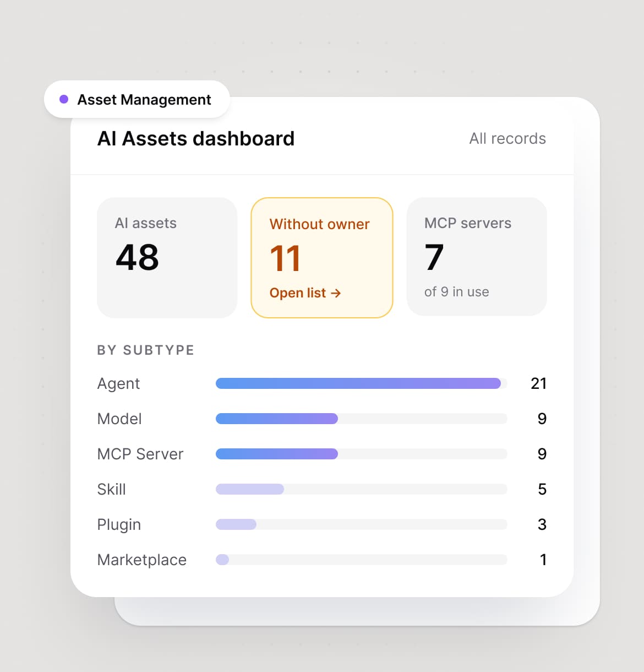This screenshot has width=644, height=672.
Task: Click the Plugin subtype progress bar
Action: [x=361, y=524]
